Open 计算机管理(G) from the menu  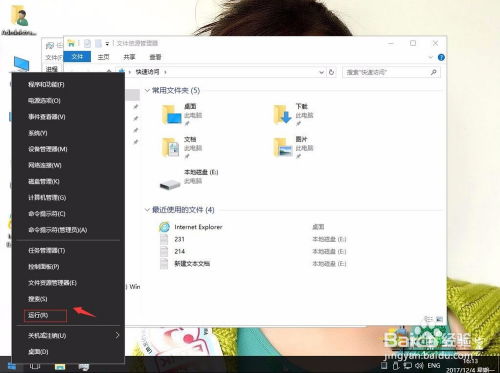[47, 198]
